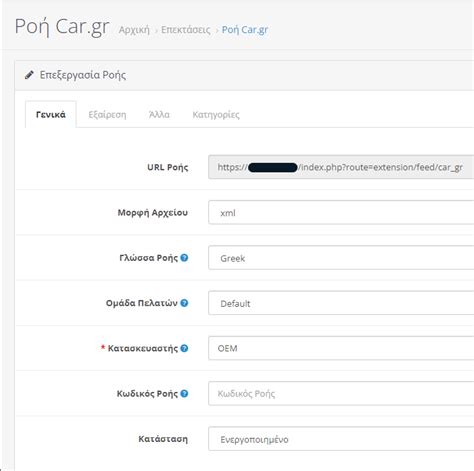Open the Μορφή Αρχείου dropdown showing xml
Screen dimensions: 474x471
coord(341,212)
